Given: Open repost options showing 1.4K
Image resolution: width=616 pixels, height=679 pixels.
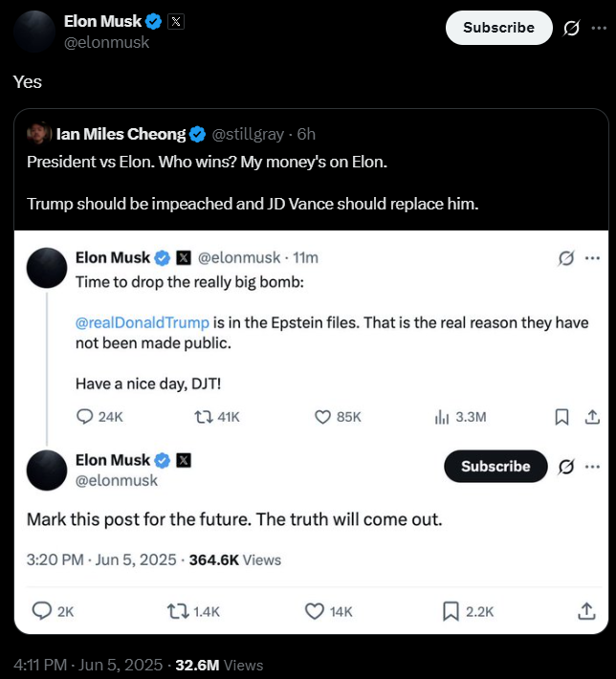Looking at the screenshot, I should 177,611.
